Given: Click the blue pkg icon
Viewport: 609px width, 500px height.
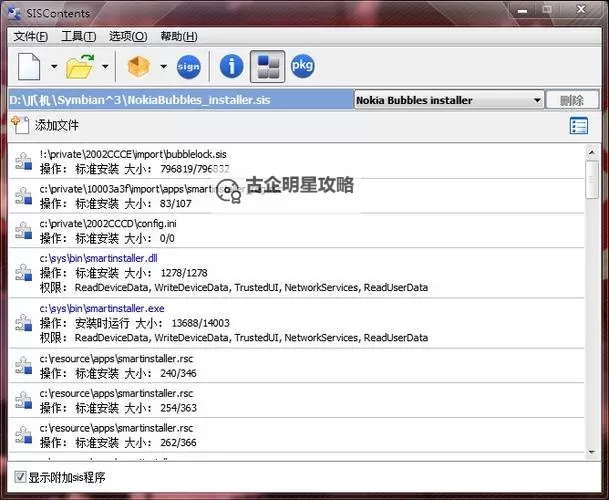Looking at the screenshot, I should point(302,67).
